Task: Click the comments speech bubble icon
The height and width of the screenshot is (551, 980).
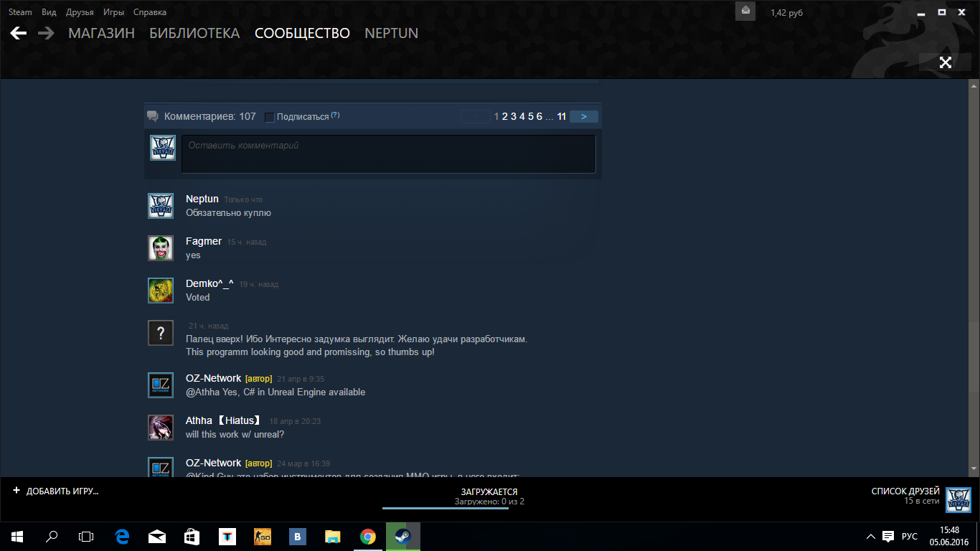Action: coord(152,116)
